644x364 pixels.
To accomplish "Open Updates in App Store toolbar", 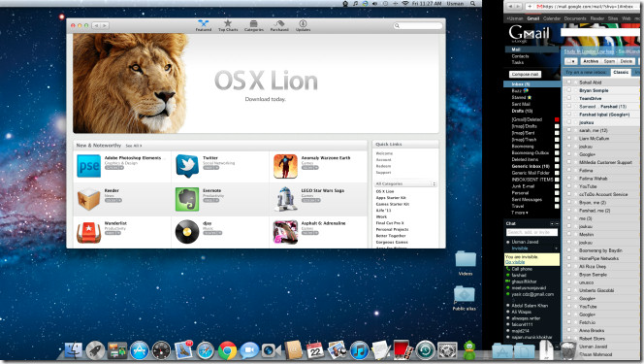I will (304, 25).
